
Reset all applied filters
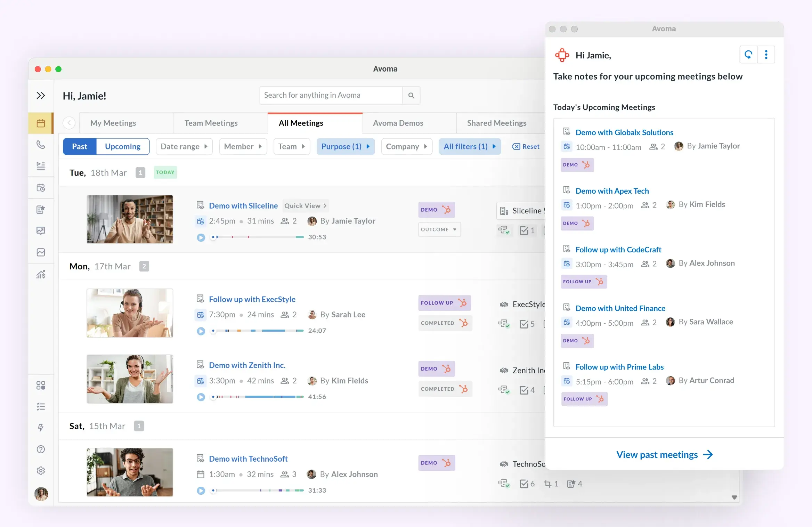point(526,146)
